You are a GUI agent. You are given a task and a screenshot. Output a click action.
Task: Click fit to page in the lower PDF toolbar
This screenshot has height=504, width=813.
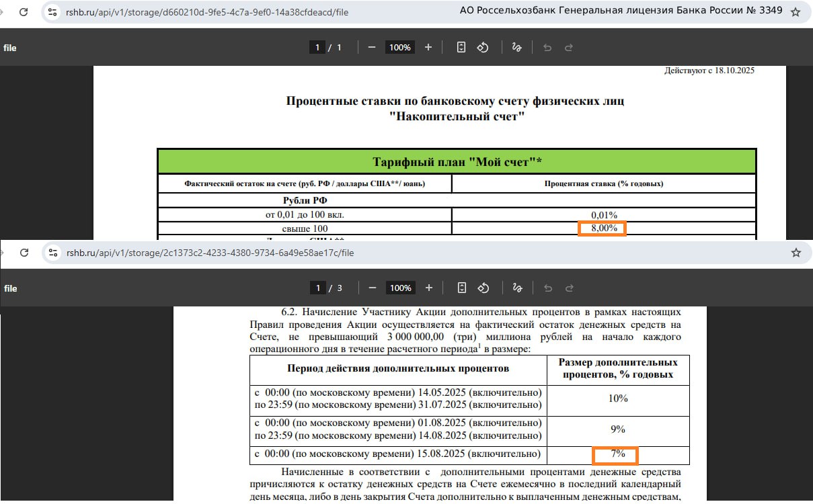point(462,288)
